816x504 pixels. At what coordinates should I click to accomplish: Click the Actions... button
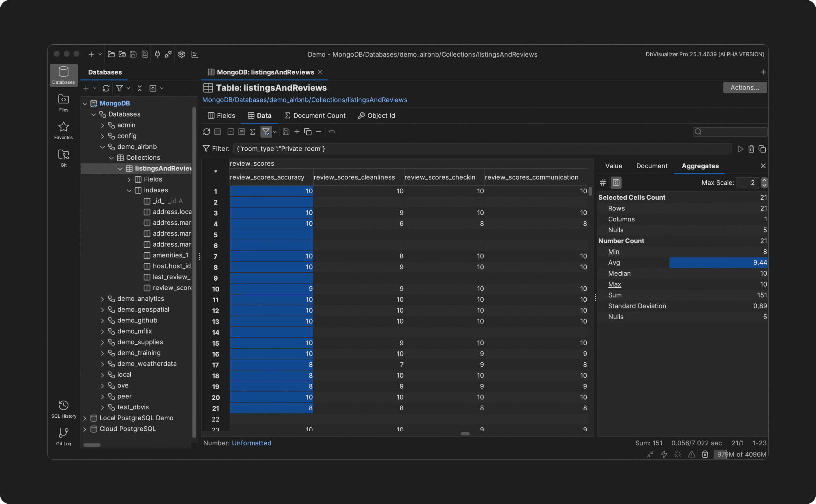click(x=745, y=88)
